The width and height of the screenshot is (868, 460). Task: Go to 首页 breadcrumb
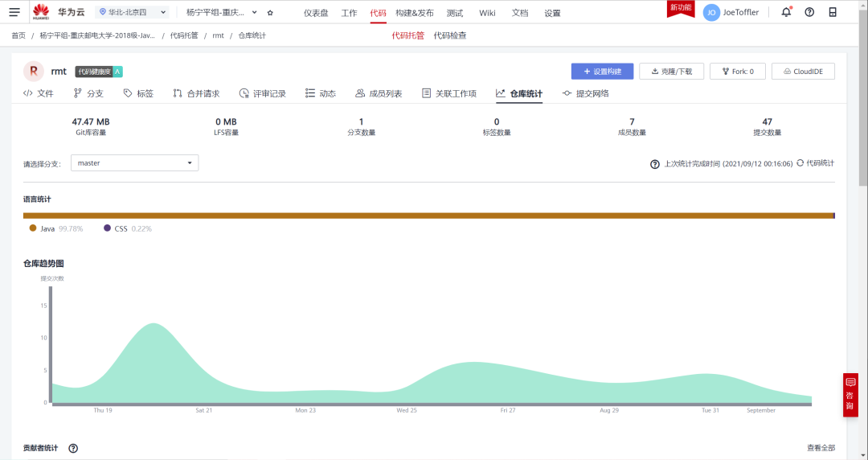[x=18, y=35]
